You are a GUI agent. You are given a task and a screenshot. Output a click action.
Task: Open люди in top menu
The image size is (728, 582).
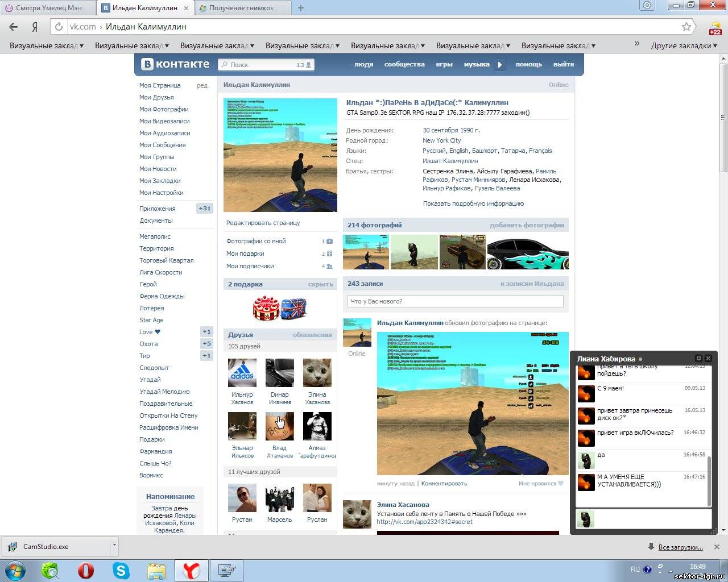(x=363, y=64)
